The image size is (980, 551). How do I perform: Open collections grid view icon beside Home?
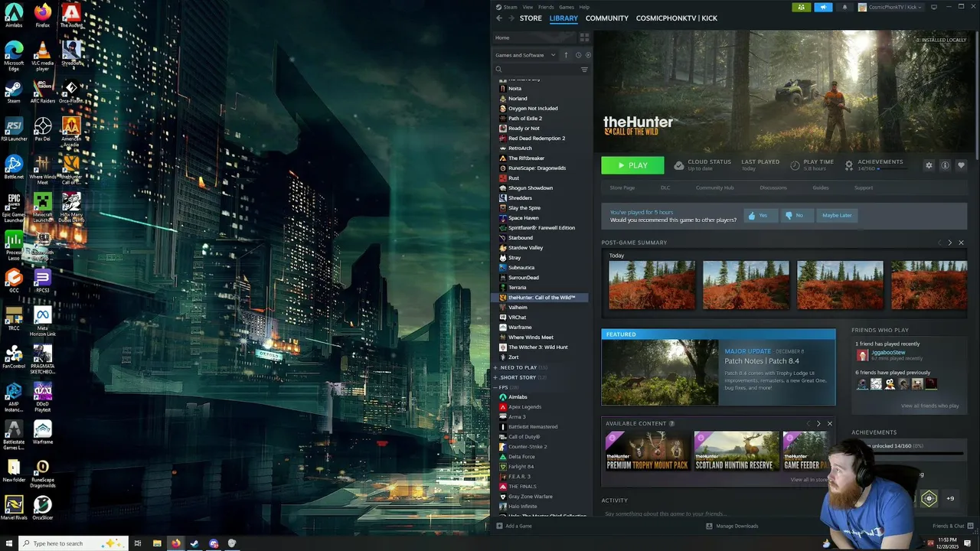[x=584, y=37]
